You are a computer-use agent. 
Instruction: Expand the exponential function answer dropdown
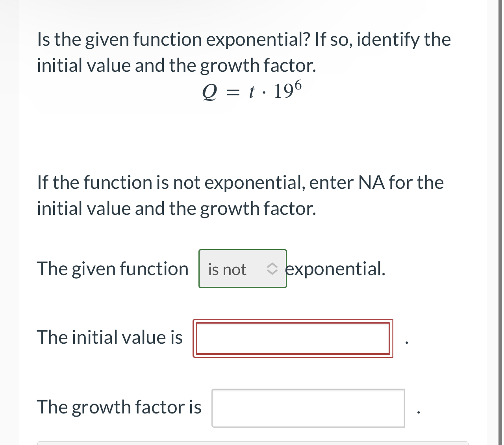coord(243,269)
